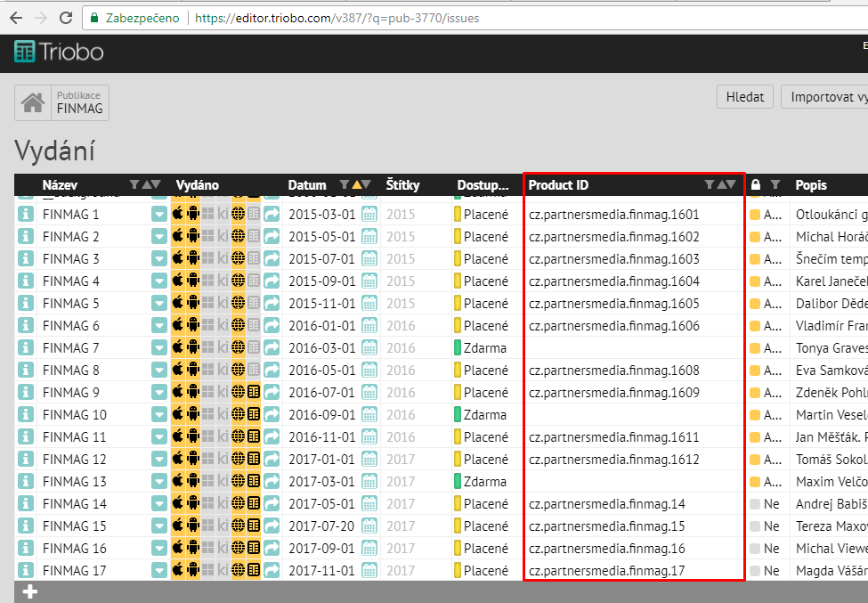Screen dimensions: 868x603
Task: Sort Název column descending
Action: 156,184
